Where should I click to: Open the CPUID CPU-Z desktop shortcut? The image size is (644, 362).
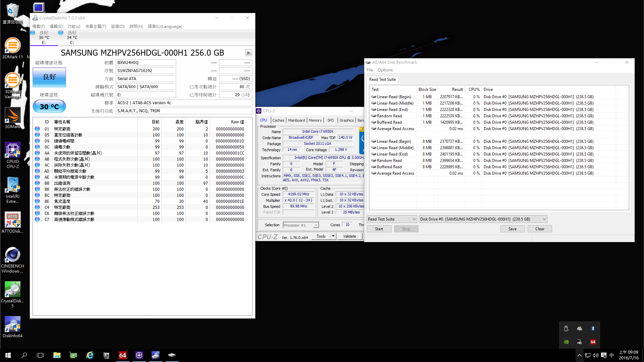(12, 155)
